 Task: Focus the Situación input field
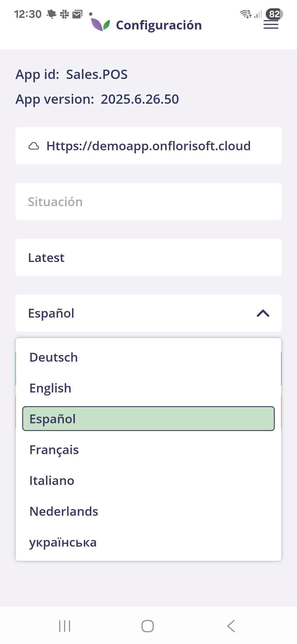tap(148, 202)
